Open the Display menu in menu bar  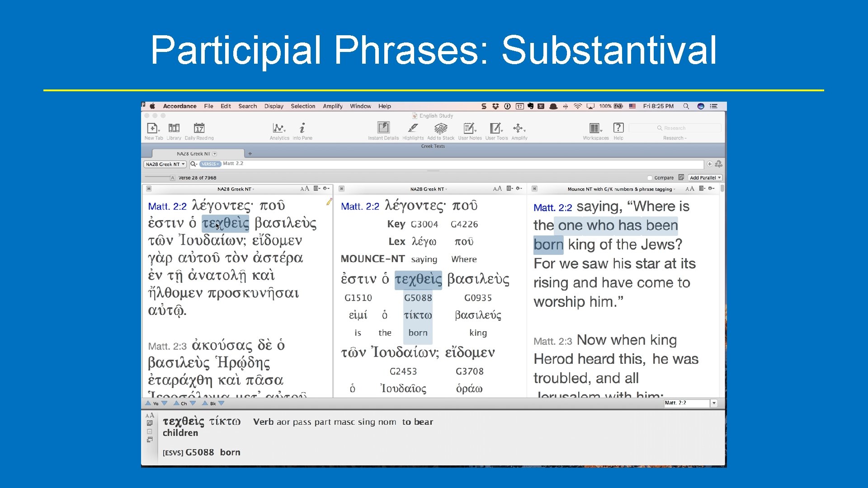click(274, 106)
